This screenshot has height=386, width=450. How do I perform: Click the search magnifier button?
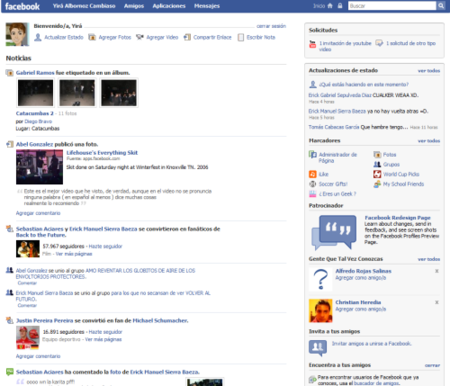tap(441, 6)
